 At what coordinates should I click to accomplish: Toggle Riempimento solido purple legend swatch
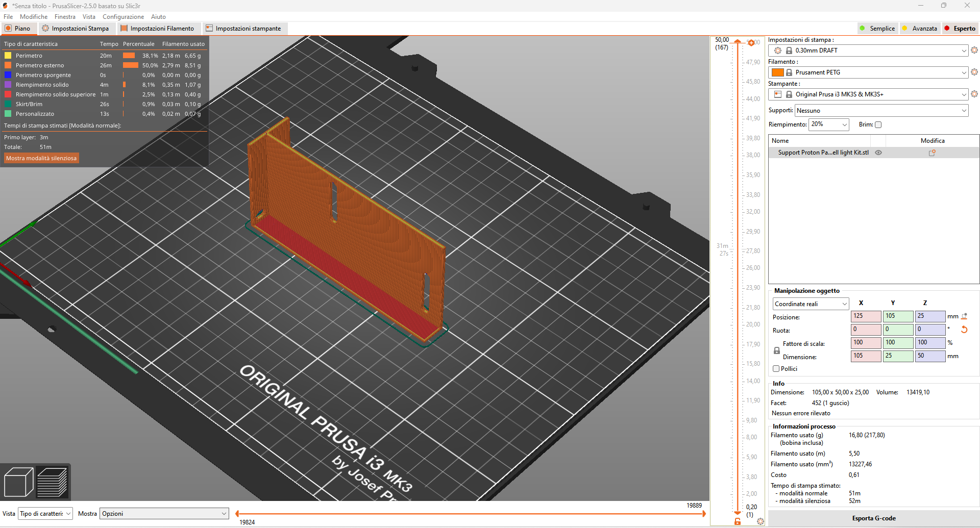[x=8, y=85]
